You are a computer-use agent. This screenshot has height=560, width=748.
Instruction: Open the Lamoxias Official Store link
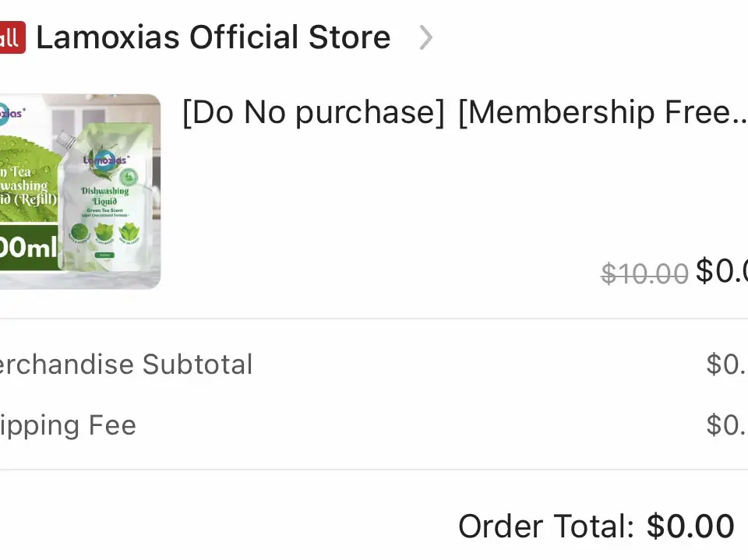tap(213, 37)
